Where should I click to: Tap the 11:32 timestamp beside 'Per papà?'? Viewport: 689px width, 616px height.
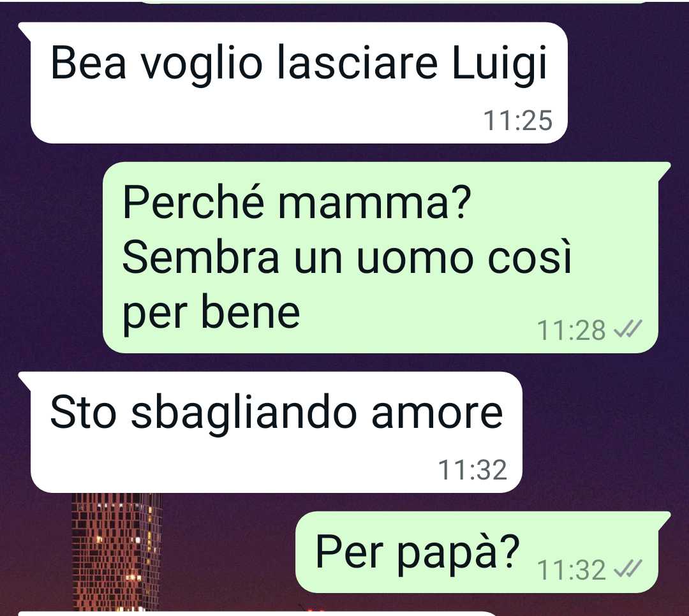(x=571, y=570)
